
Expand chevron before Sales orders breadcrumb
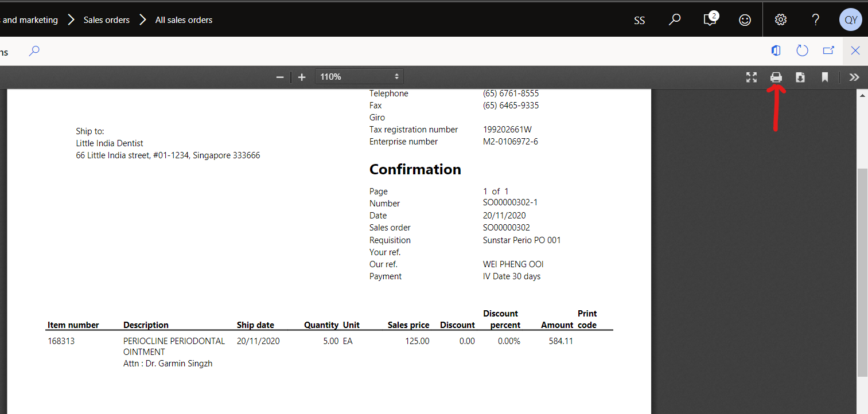tap(71, 20)
